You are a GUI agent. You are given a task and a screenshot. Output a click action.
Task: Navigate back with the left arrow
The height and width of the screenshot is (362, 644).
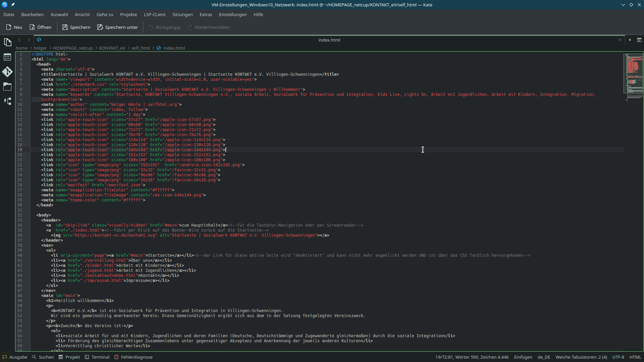point(19,40)
